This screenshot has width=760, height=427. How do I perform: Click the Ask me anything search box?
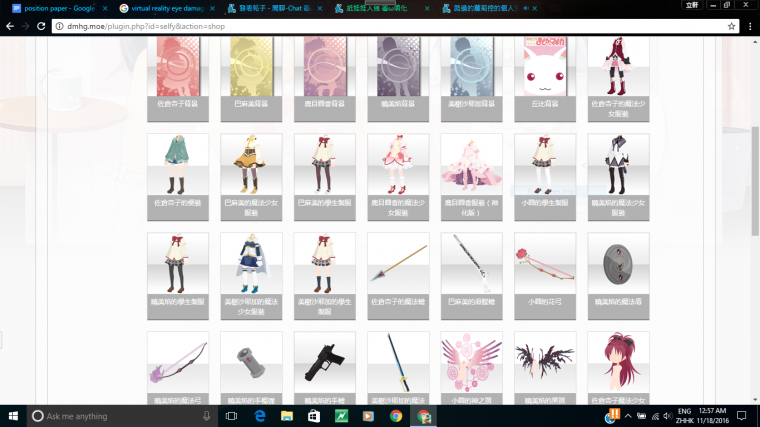point(121,416)
